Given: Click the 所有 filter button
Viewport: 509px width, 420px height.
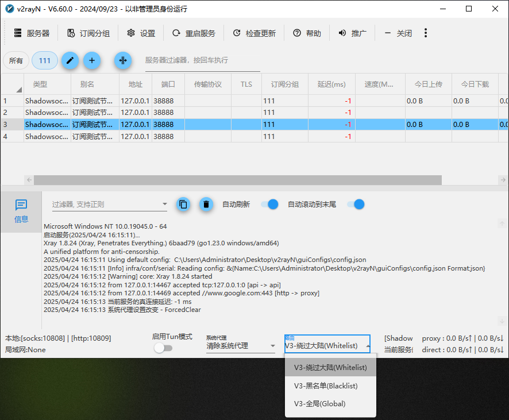Looking at the screenshot, I should coord(16,60).
